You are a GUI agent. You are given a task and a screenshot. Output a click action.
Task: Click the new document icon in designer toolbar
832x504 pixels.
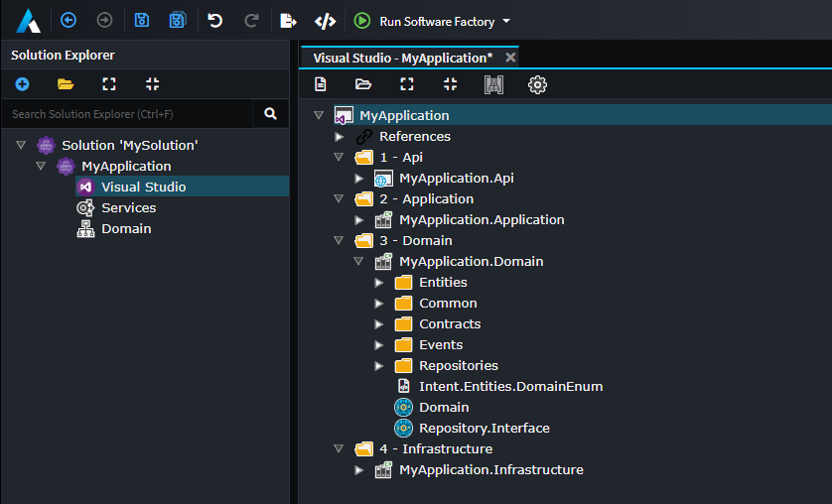coord(321,84)
